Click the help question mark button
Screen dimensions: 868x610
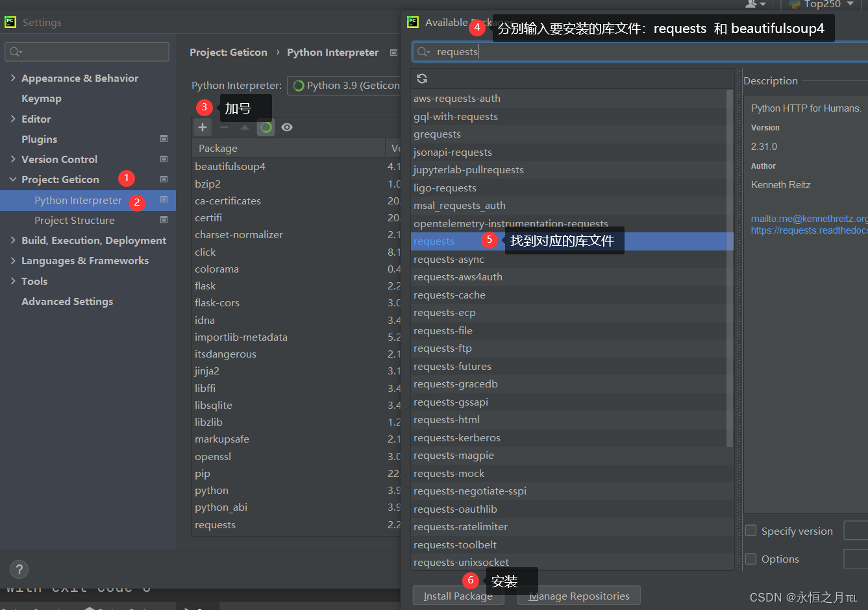19,569
